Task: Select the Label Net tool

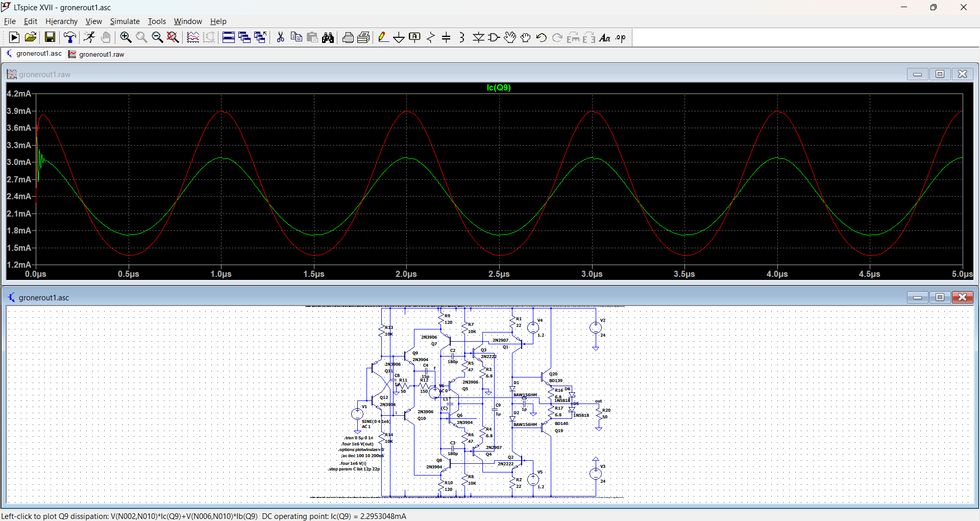Action: tap(415, 37)
